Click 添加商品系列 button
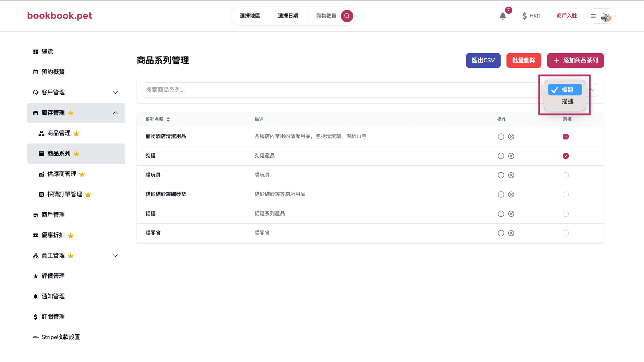Image resolution: width=644 pixels, height=362 pixels. 576,60
